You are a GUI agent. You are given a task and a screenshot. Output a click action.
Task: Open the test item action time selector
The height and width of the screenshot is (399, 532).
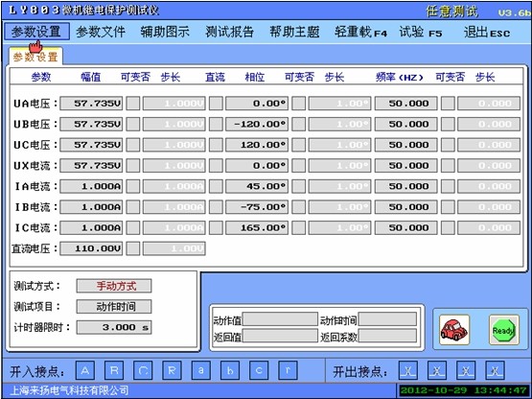pos(114,307)
